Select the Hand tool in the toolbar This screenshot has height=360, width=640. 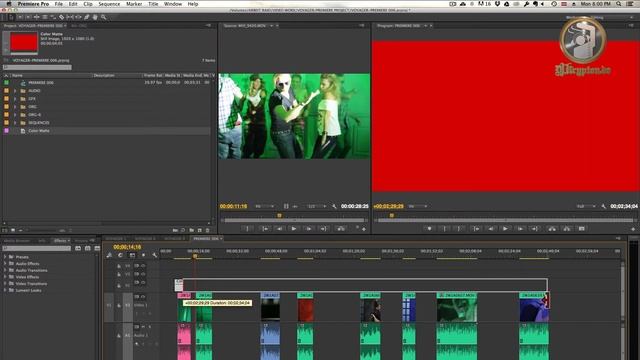click(x=95, y=17)
